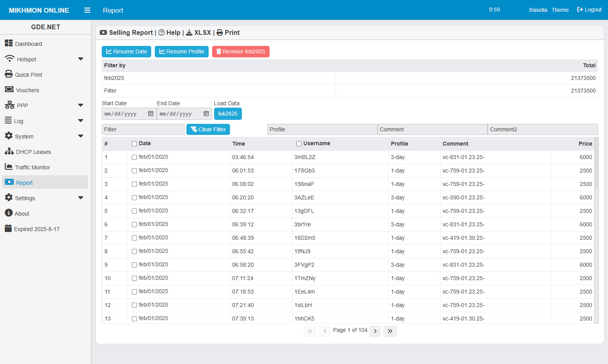
Task: Go to next page using arrow
Action: (x=375, y=331)
